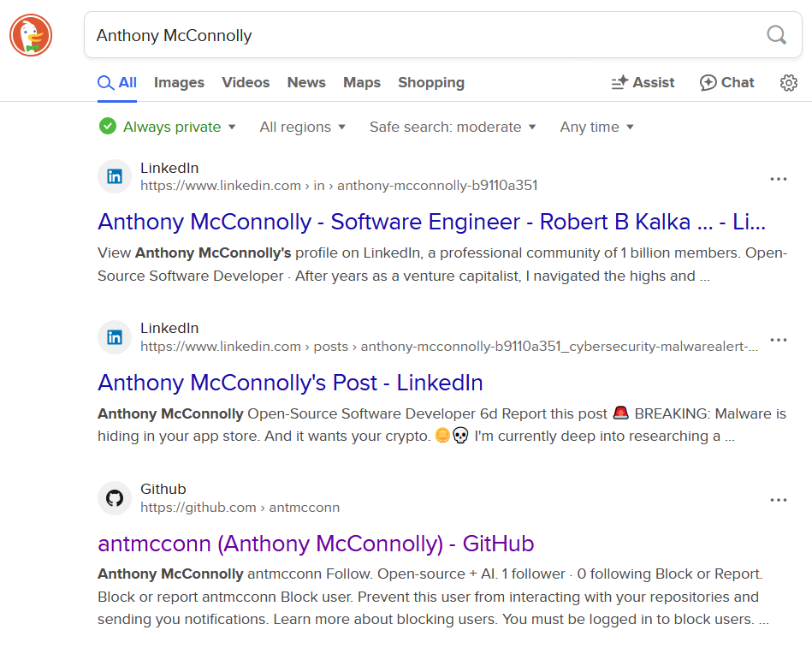Click the DuckDuckGo duck logo
The height and width of the screenshot is (648, 812).
point(31,36)
